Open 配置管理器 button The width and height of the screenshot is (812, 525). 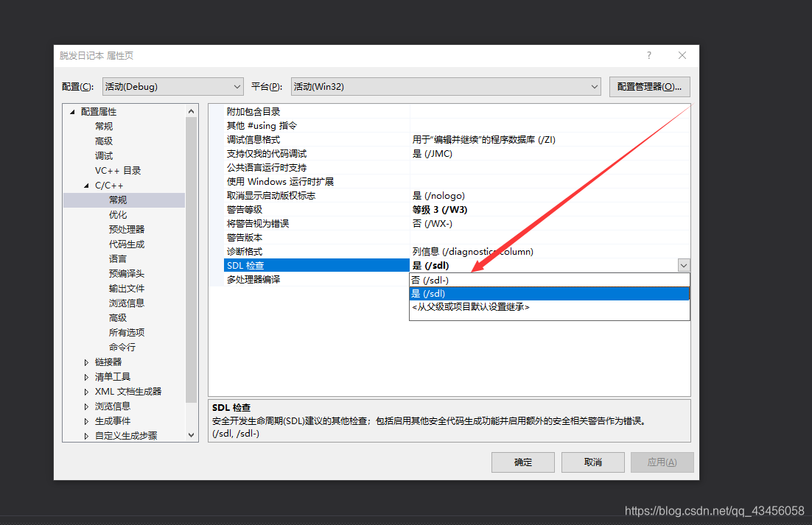(x=649, y=86)
